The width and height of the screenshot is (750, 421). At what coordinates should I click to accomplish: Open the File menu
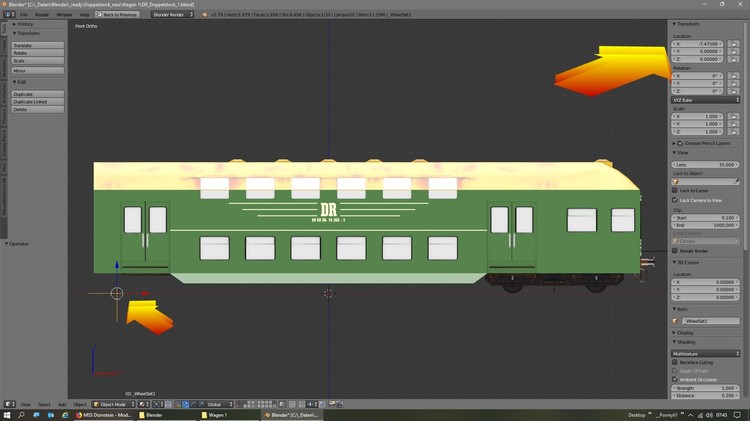tap(23, 15)
